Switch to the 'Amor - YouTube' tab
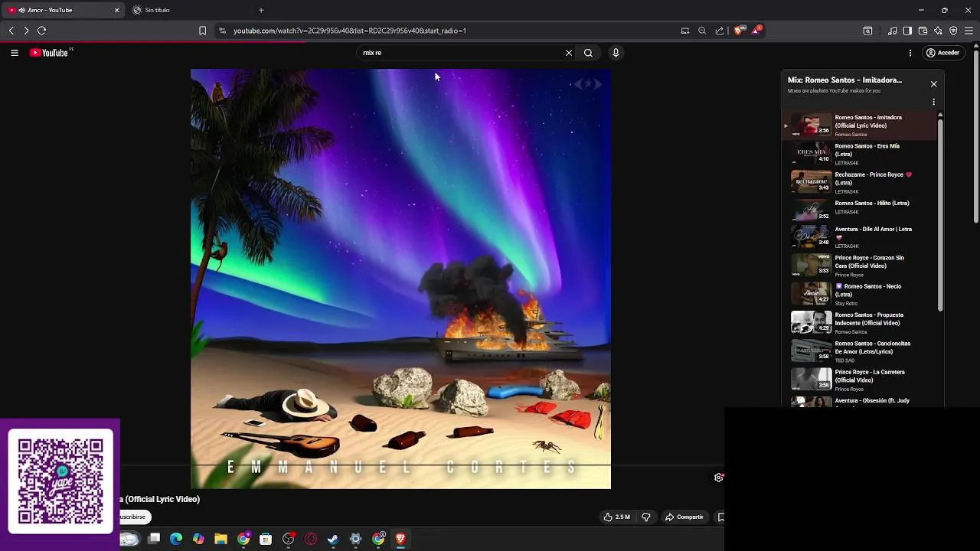 [63, 10]
